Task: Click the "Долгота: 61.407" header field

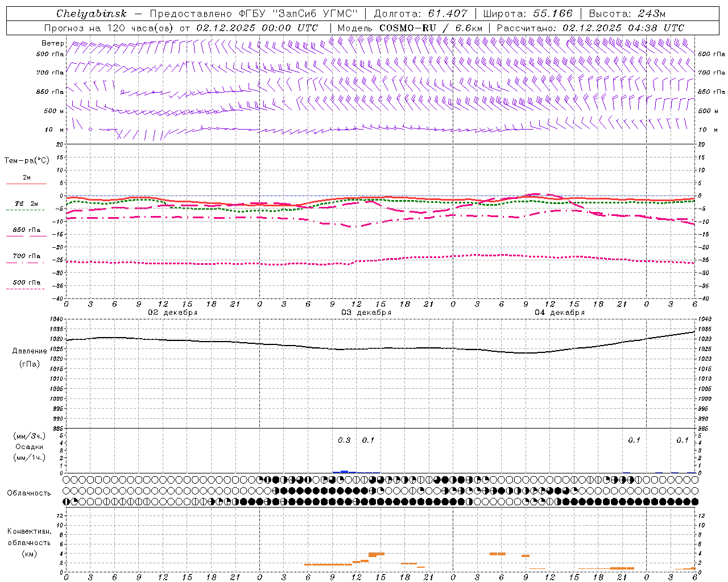Action: 420,14
